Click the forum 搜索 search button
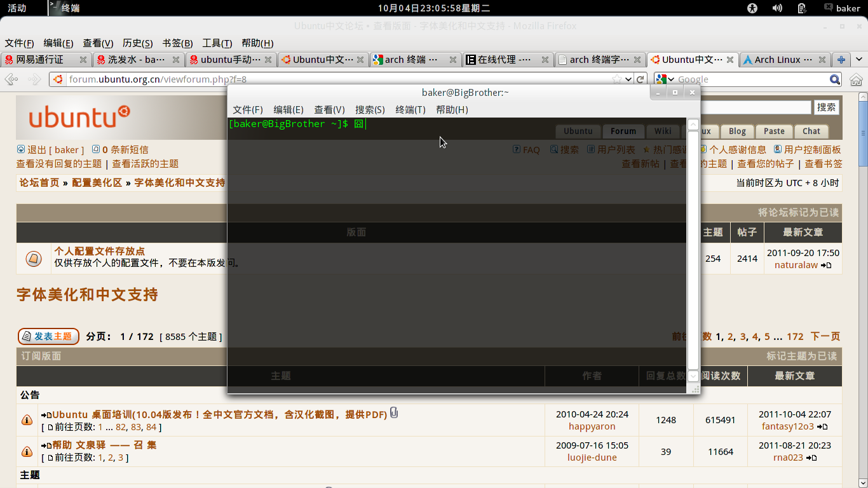 [x=827, y=107]
